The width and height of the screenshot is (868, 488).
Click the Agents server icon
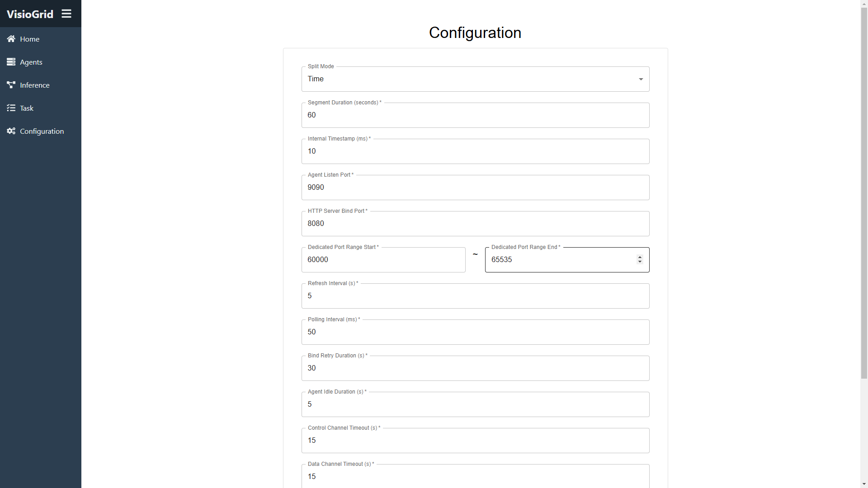11,62
